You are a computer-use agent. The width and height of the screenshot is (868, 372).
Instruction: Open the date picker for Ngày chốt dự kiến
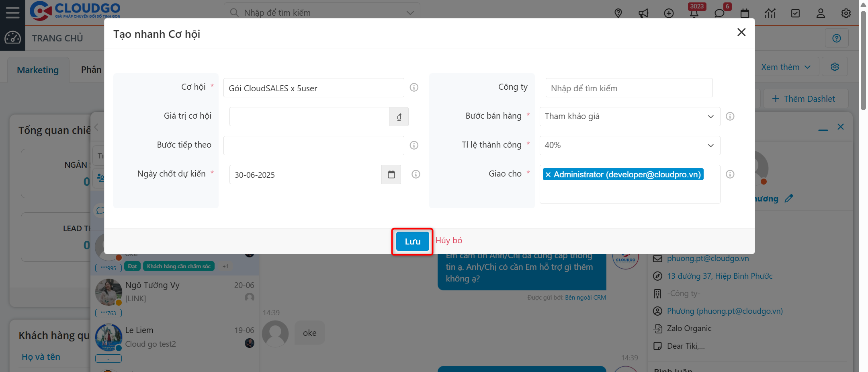coord(391,174)
